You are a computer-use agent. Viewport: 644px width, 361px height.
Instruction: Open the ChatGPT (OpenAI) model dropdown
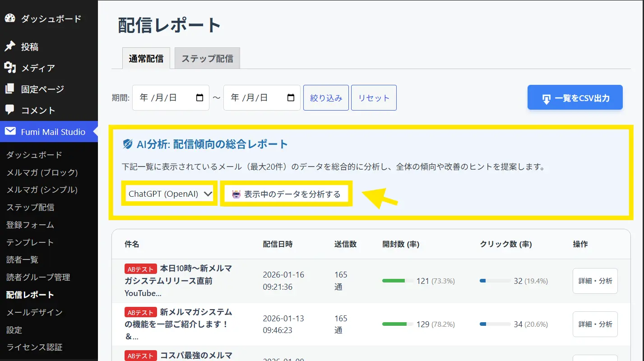point(170,194)
